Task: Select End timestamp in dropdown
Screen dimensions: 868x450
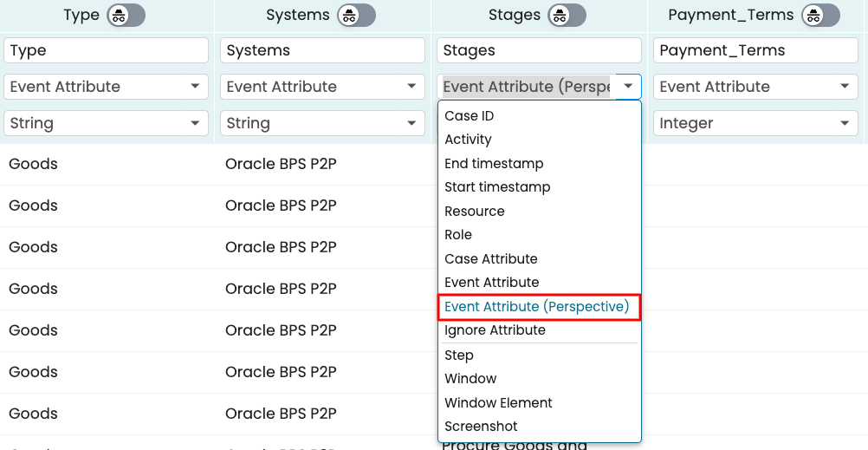Action: [x=494, y=164]
